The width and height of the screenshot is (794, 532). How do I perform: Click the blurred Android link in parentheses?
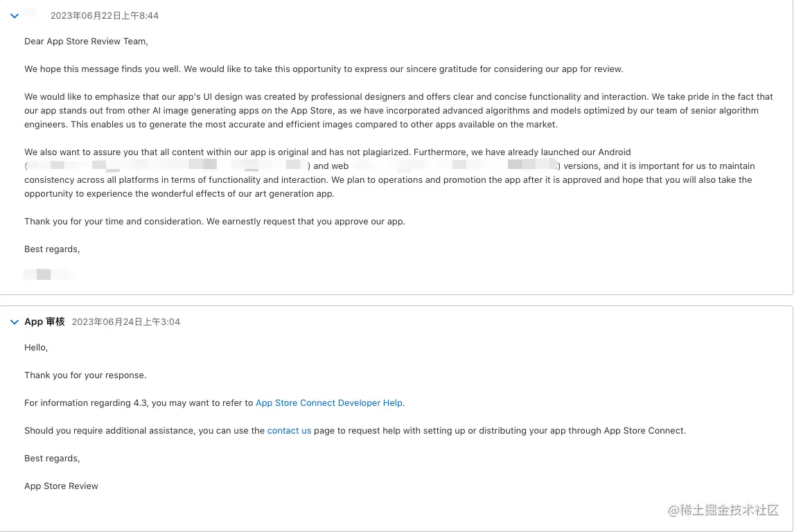pos(166,166)
